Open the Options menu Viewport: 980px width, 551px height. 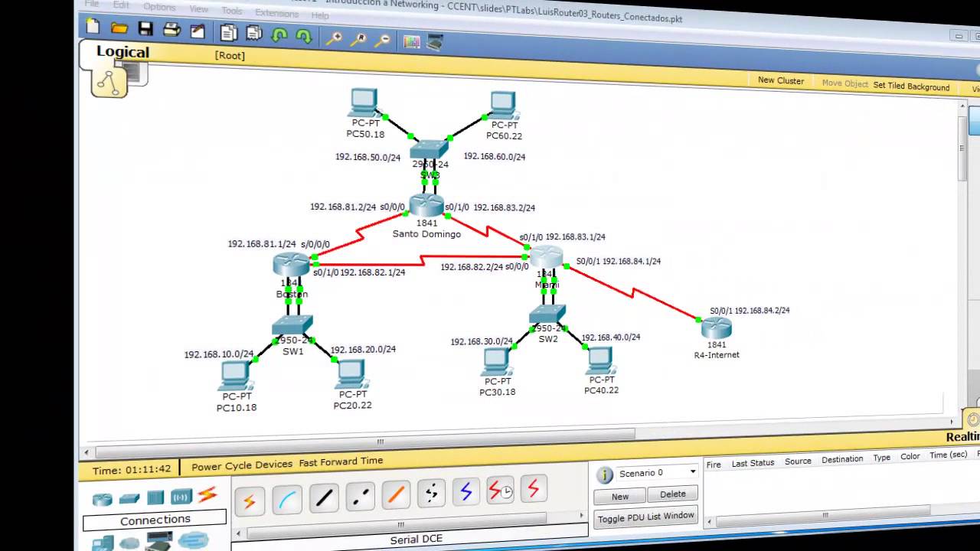pyautogui.click(x=159, y=6)
